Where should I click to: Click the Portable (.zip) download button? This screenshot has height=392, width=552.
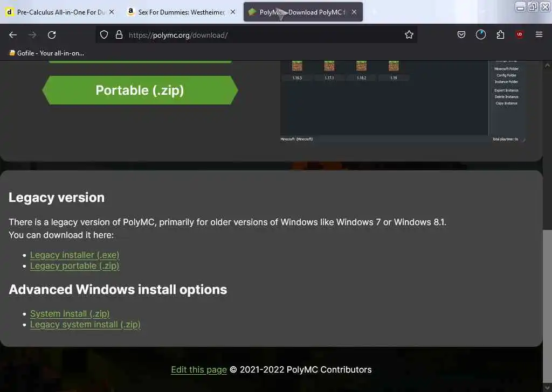coord(140,90)
